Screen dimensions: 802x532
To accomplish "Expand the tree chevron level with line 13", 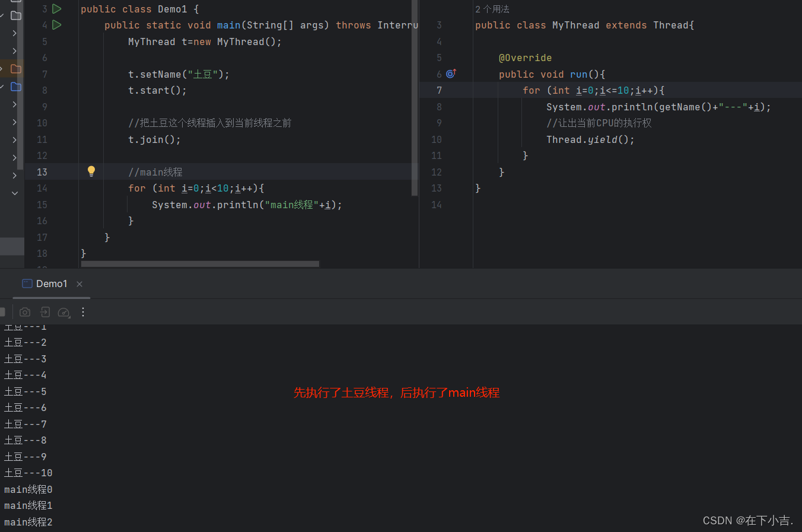I will click(15, 176).
